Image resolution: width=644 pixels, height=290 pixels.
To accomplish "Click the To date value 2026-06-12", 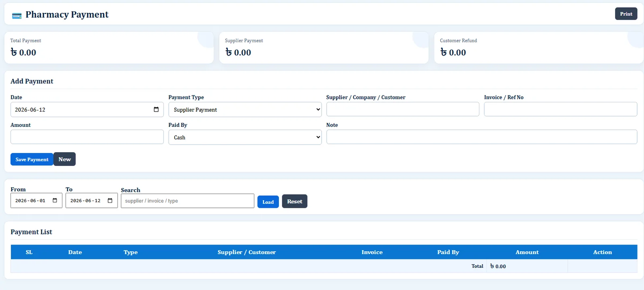I will 85,201.
